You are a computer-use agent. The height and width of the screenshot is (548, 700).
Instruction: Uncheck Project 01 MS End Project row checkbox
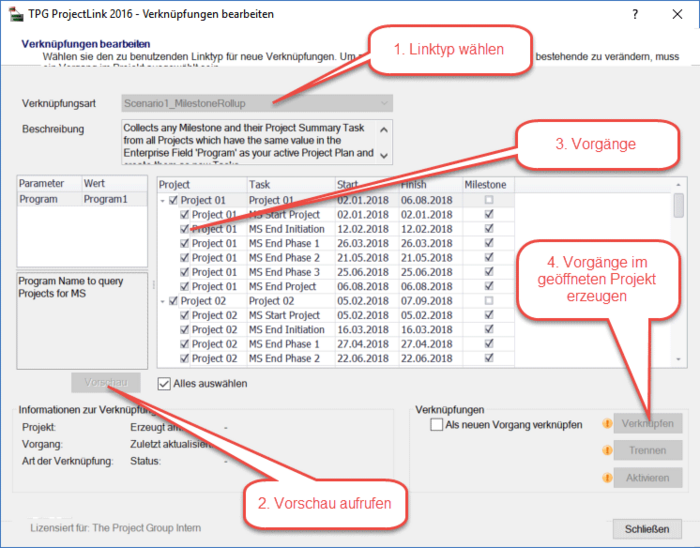coord(184,286)
